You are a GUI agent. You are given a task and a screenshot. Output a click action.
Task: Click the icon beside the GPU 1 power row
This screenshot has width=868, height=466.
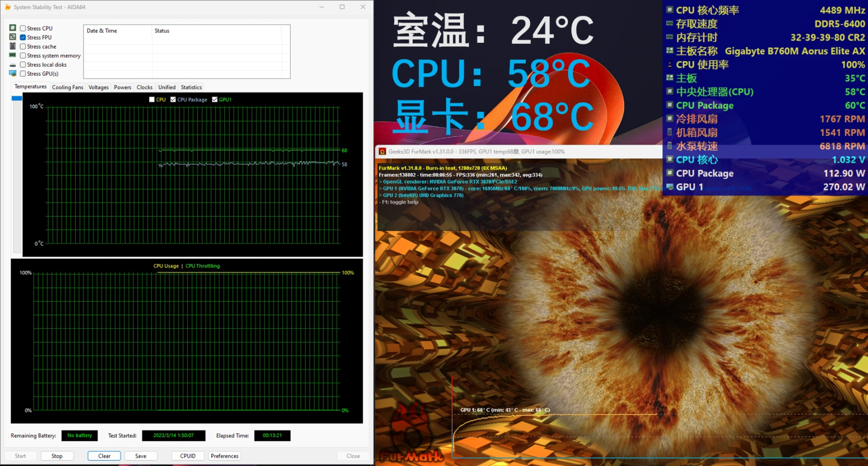670,186
